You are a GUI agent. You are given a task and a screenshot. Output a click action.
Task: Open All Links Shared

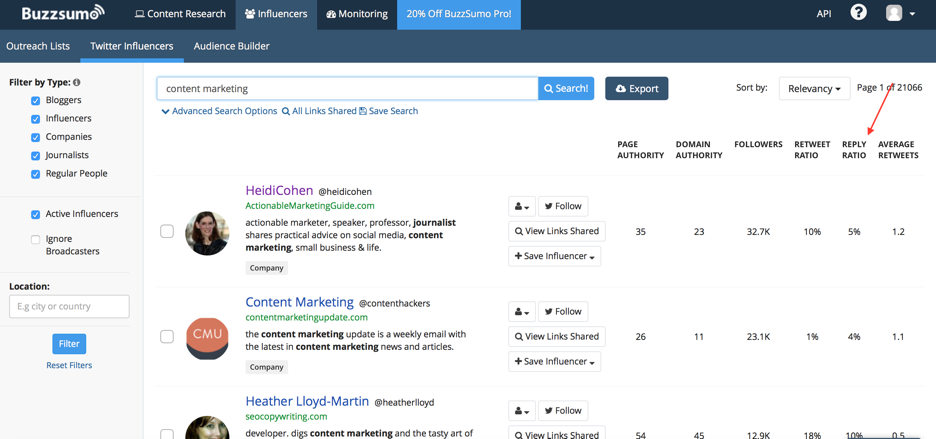coord(319,111)
